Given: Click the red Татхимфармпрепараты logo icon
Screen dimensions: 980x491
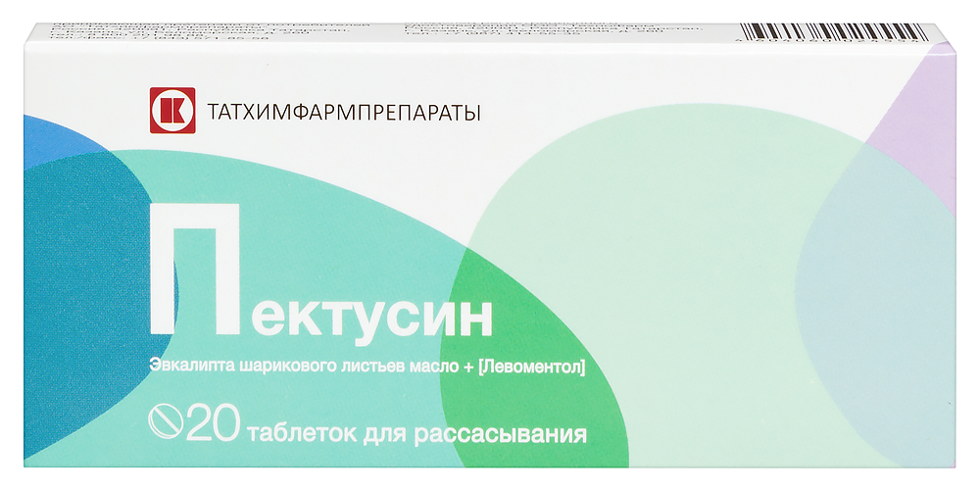Looking at the screenshot, I should pyautogui.click(x=166, y=110).
